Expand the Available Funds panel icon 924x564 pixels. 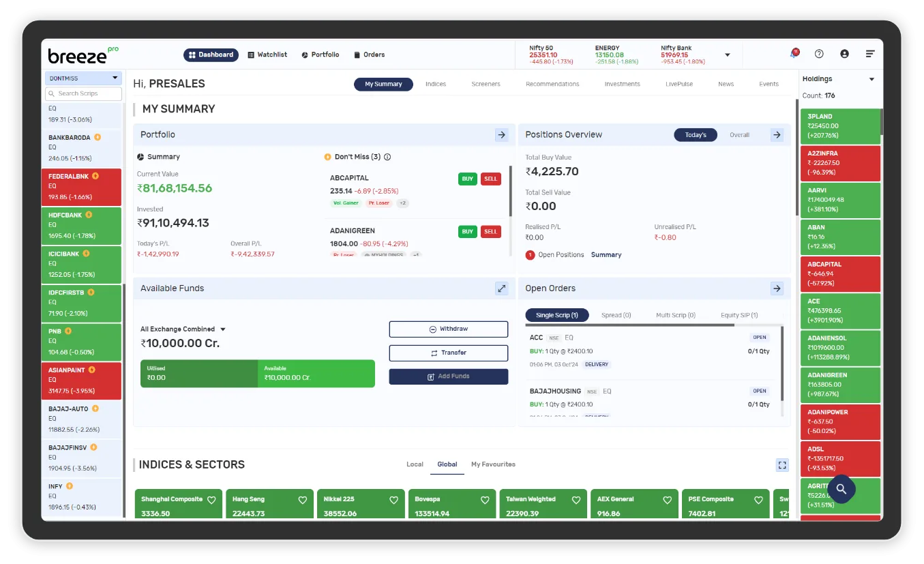pyautogui.click(x=502, y=288)
